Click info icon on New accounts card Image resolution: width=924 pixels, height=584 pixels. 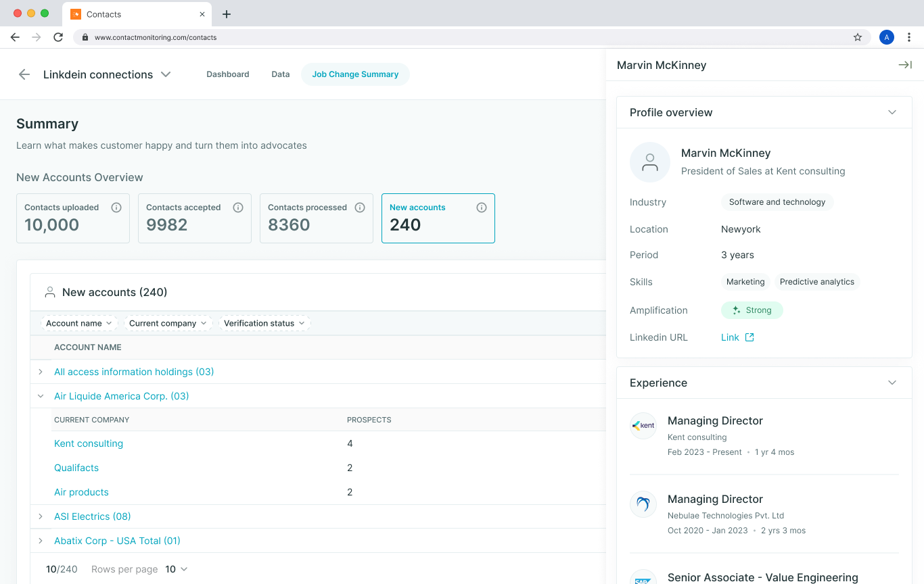point(482,208)
